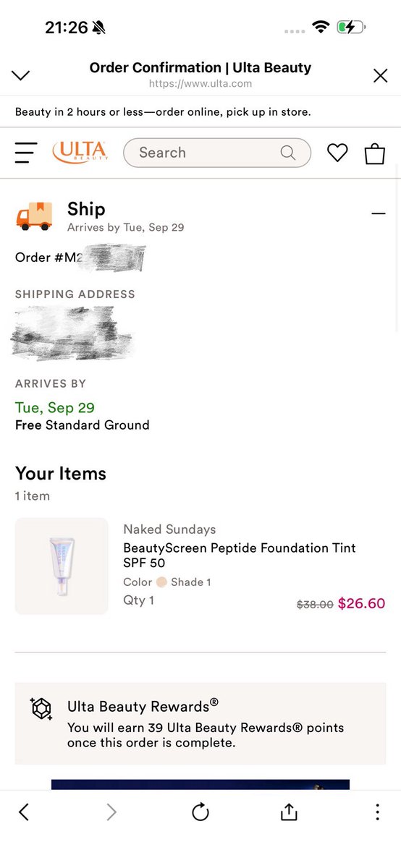Tap the browser forward arrow

click(x=111, y=812)
